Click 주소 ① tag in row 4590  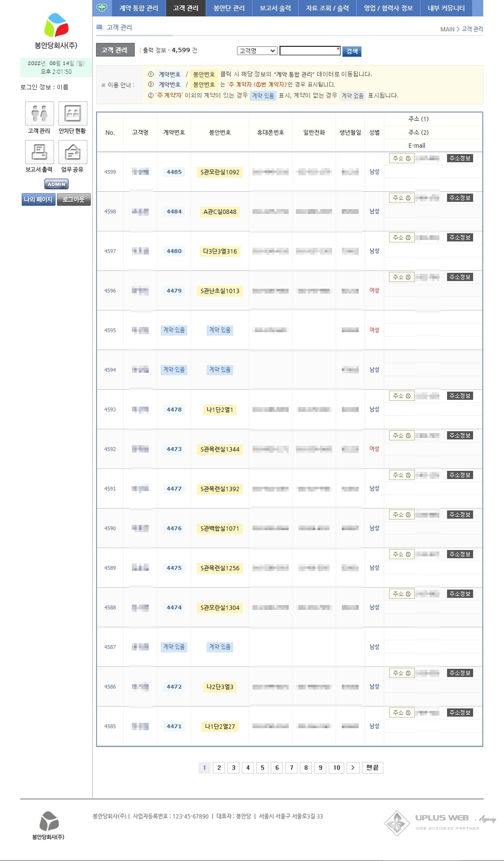402,515
